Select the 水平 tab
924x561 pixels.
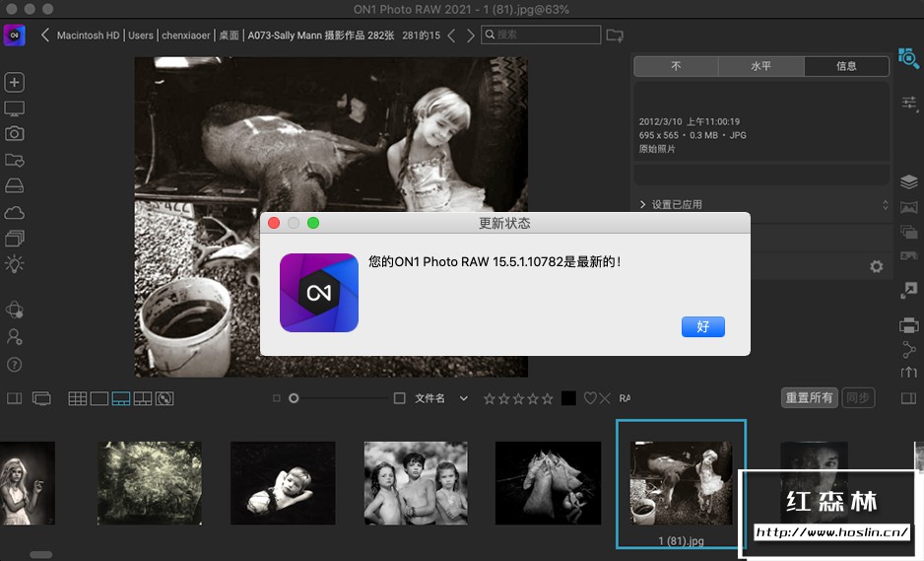pyautogui.click(x=760, y=66)
